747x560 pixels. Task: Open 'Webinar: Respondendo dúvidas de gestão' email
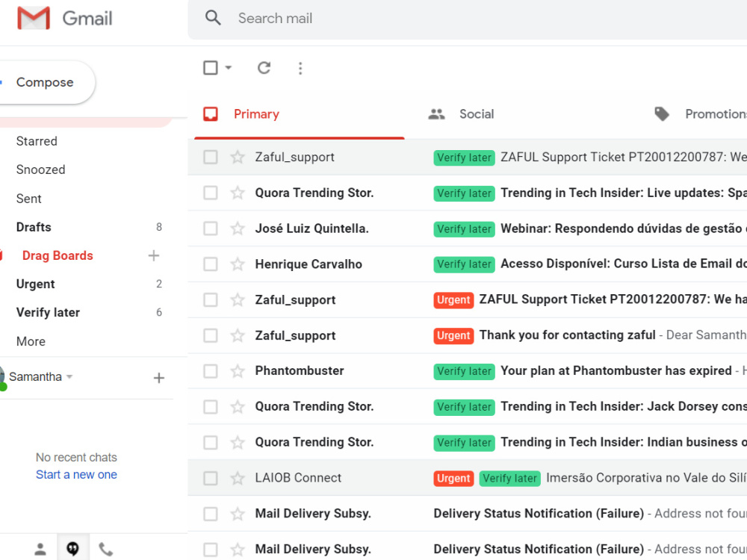pyautogui.click(x=624, y=228)
